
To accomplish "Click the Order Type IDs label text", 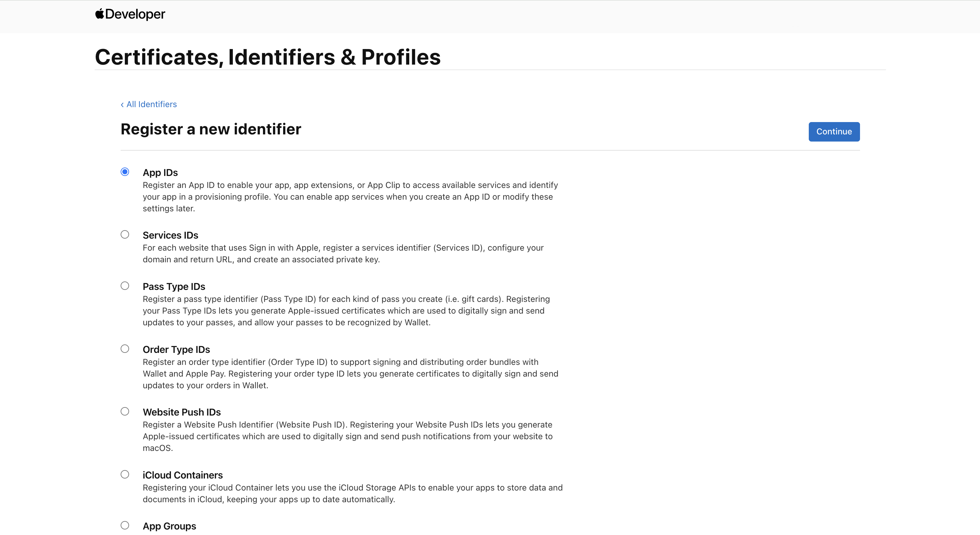I will 176,350.
